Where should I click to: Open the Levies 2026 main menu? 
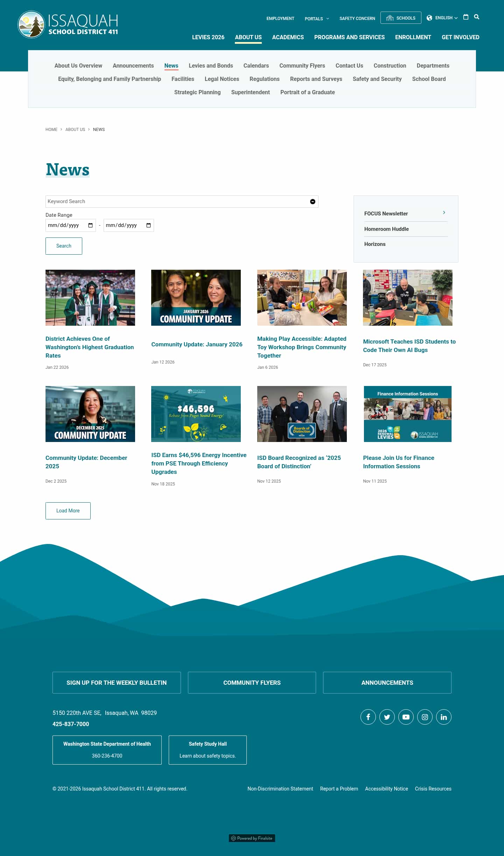(208, 37)
